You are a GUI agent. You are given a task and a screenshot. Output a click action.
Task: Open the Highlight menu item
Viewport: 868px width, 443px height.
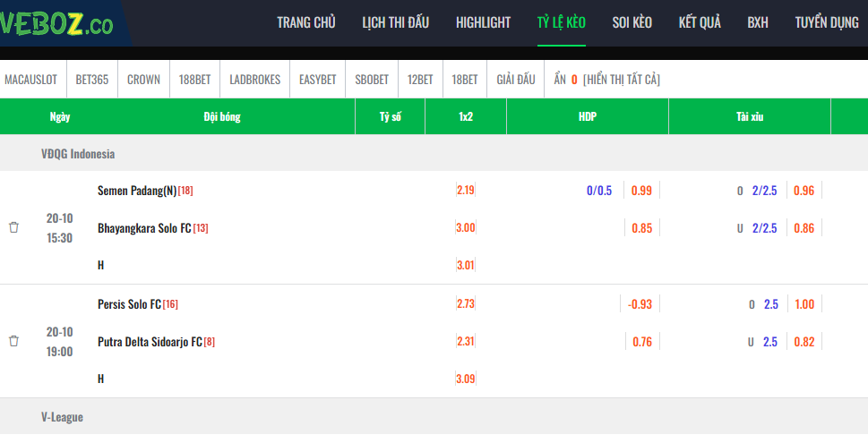[483, 23]
